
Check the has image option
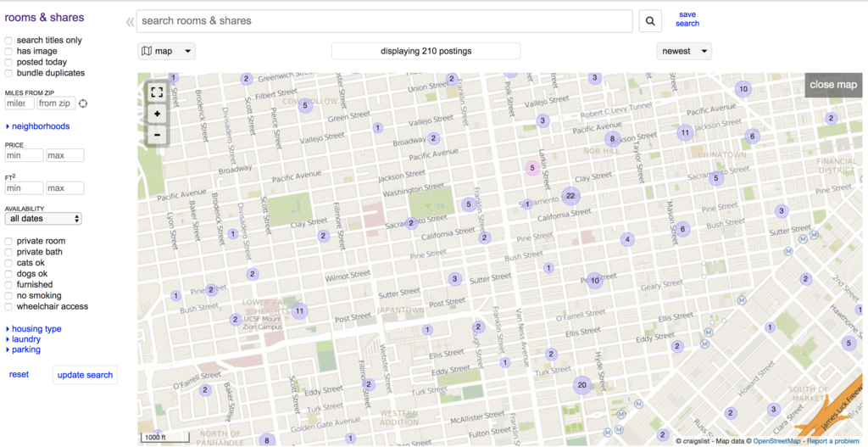click(x=8, y=52)
